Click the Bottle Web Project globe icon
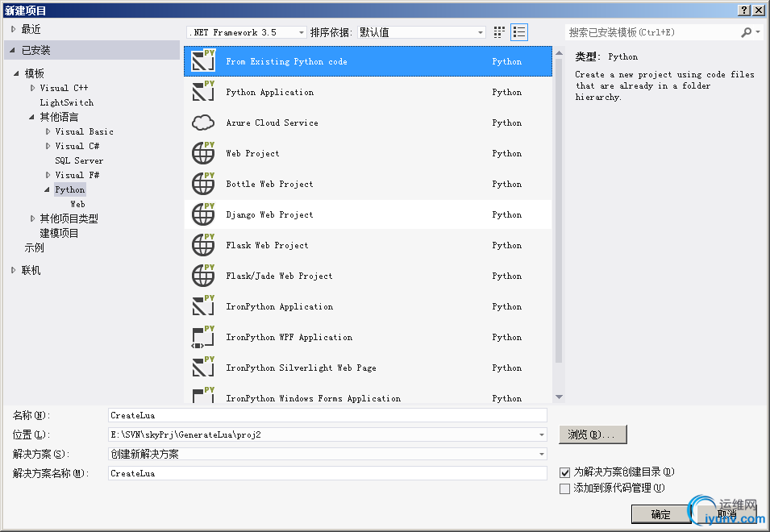770x532 pixels. 203,184
